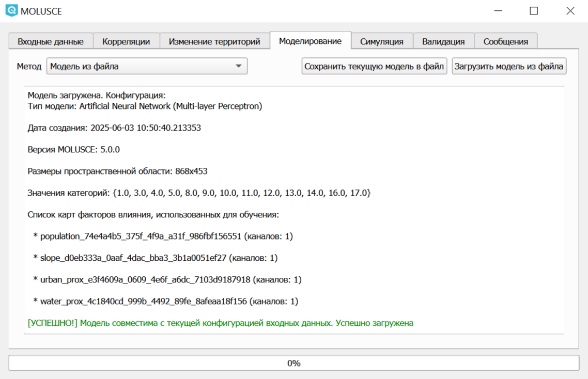Viewport: 588px width, 379px height.
Task: Close the MOLUSCE window
Action: [570, 11]
